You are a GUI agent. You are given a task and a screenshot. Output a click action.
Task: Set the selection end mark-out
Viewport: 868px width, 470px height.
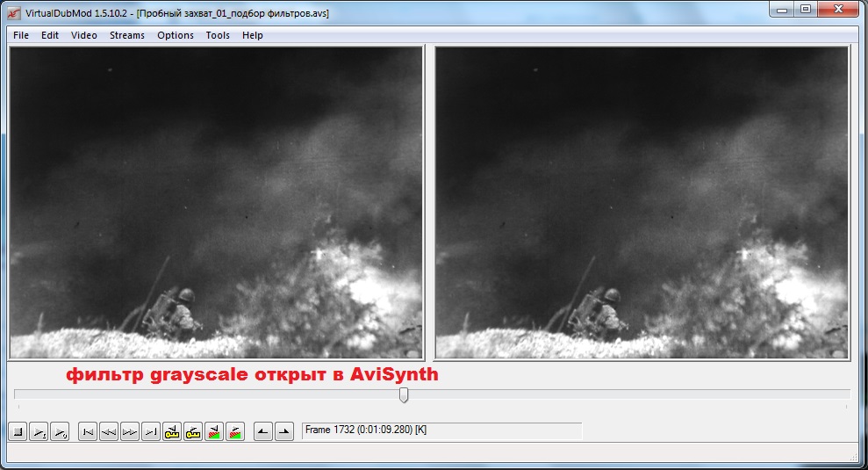[x=284, y=431]
